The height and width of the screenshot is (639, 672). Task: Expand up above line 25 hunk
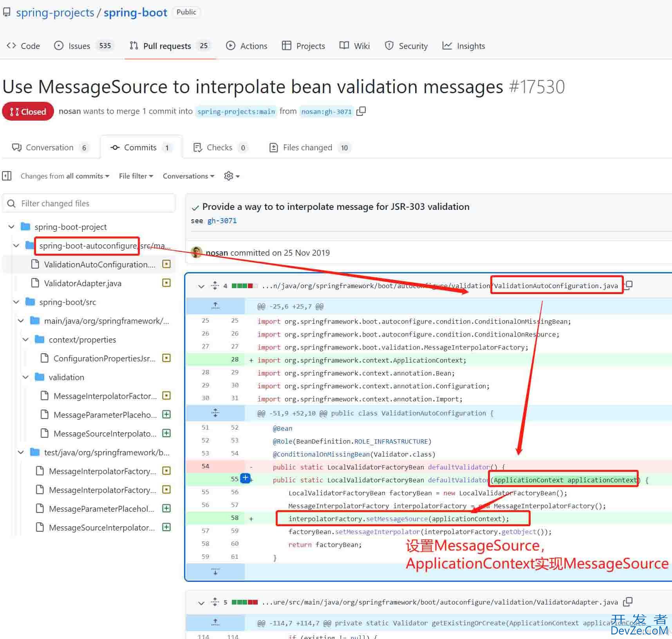(215, 306)
